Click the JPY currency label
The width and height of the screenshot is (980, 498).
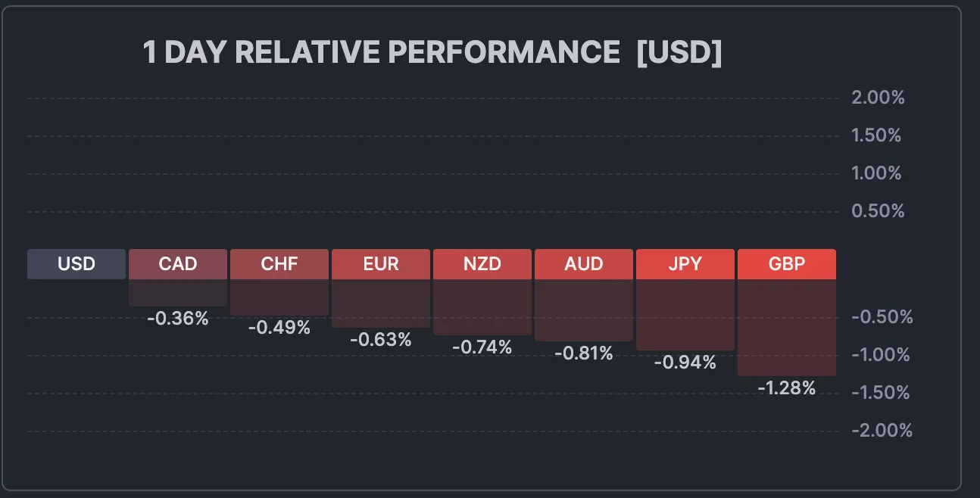coord(685,264)
